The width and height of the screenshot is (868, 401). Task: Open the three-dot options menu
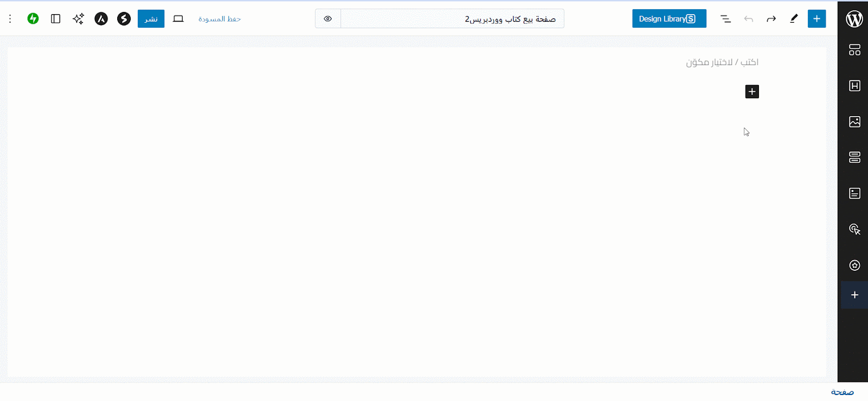[x=10, y=18]
